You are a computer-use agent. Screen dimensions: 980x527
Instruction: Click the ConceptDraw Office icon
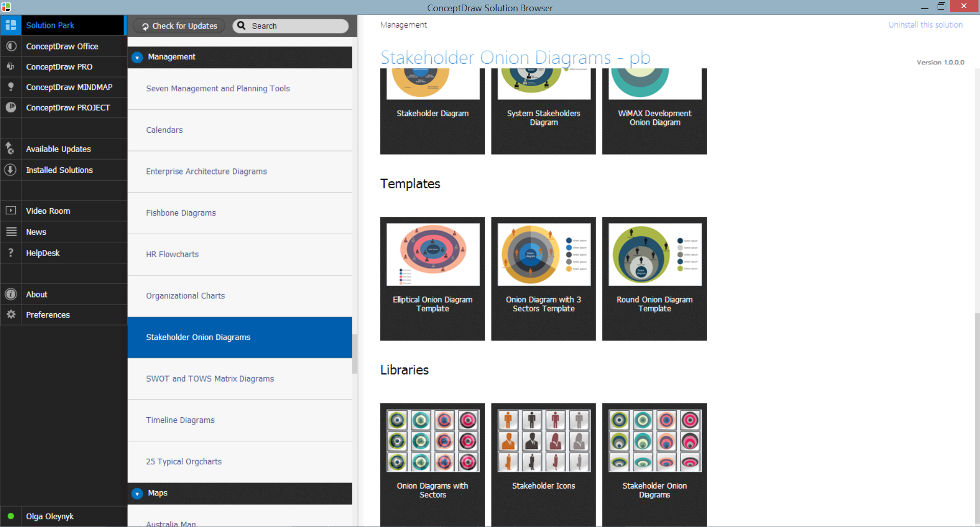pyautogui.click(x=11, y=46)
